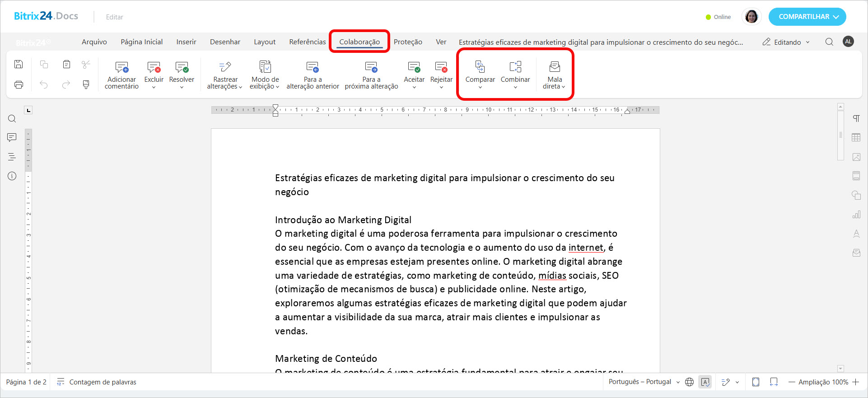
Task: Toggle fit to page view
Action: click(756, 382)
